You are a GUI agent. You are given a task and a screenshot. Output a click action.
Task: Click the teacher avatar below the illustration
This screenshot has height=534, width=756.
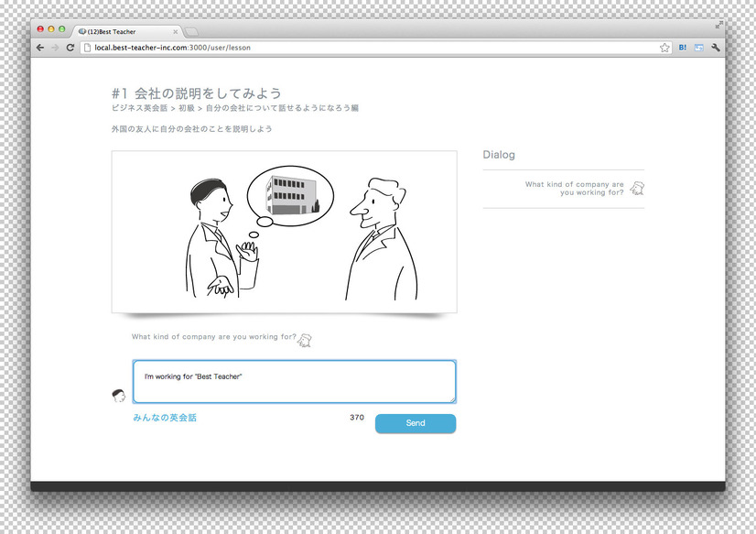pyautogui.click(x=304, y=340)
